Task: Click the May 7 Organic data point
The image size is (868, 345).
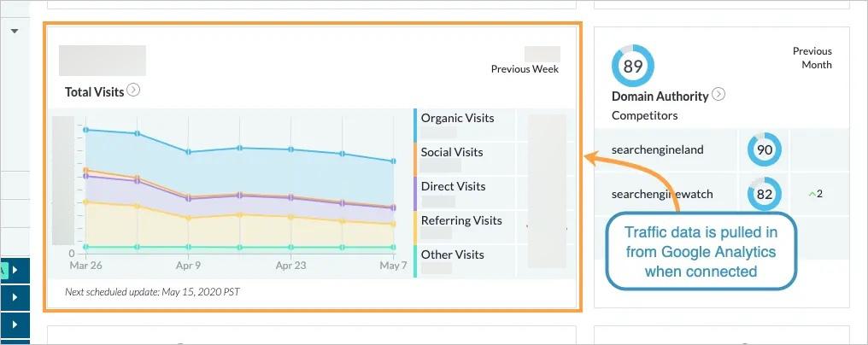Action: click(x=393, y=161)
